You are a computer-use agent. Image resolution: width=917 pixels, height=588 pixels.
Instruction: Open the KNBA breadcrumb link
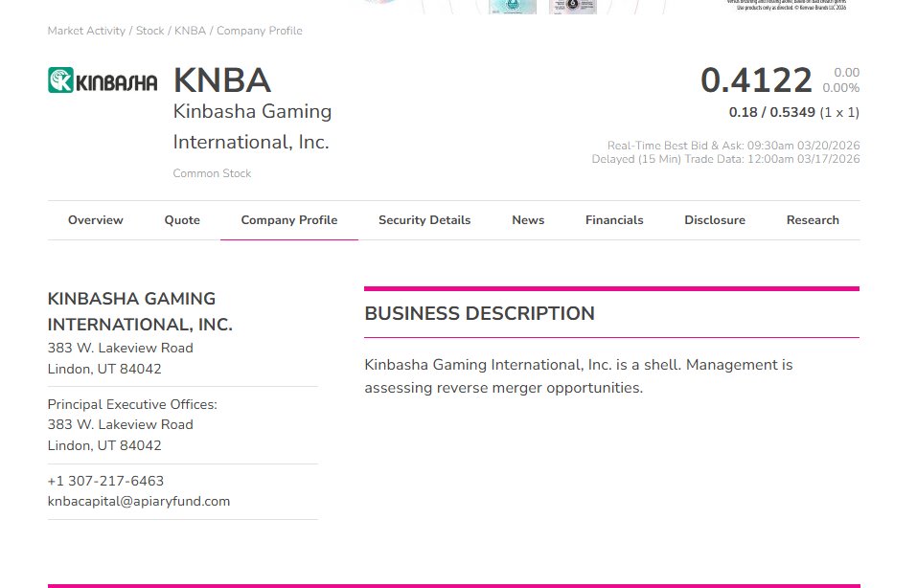[190, 31]
